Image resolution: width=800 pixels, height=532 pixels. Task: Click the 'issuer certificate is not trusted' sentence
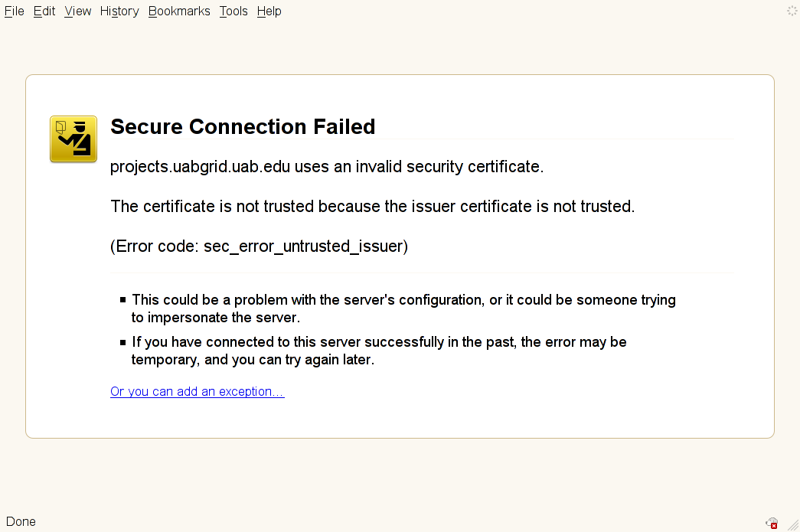point(372,207)
